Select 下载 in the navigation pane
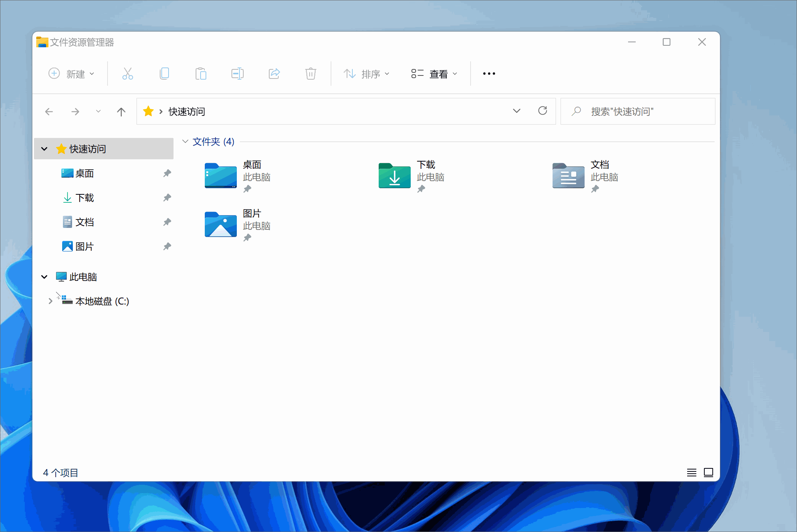Viewport: 797px width, 532px height. point(84,198)
